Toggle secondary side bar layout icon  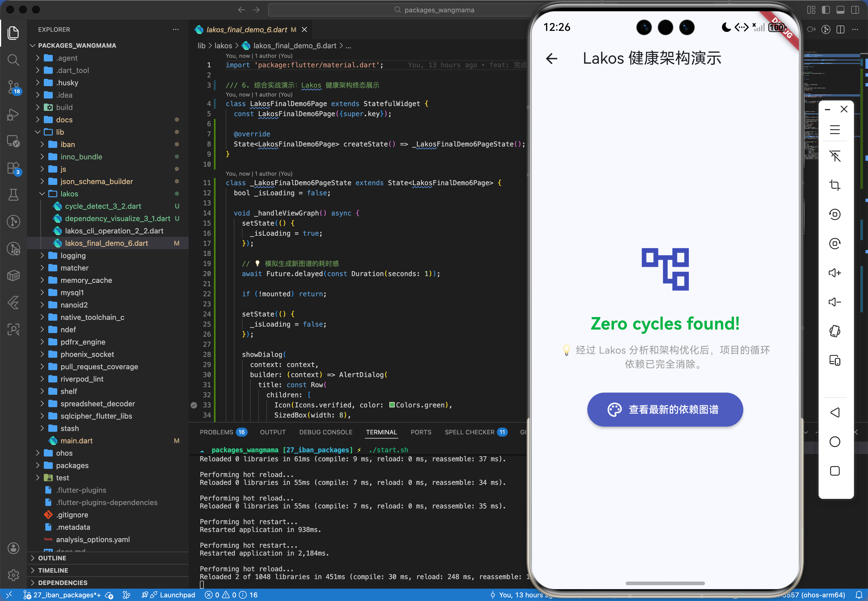point(855,10)
